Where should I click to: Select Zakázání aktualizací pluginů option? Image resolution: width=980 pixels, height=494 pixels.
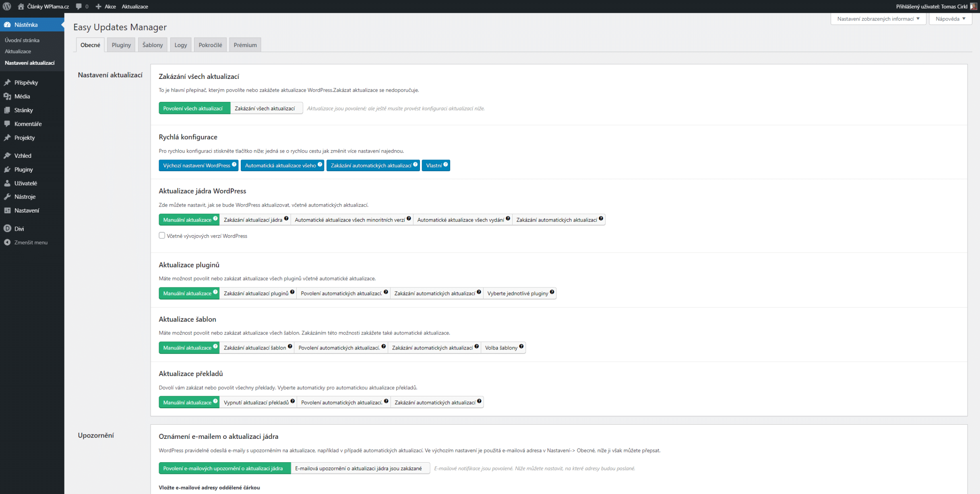click(258, 294)
